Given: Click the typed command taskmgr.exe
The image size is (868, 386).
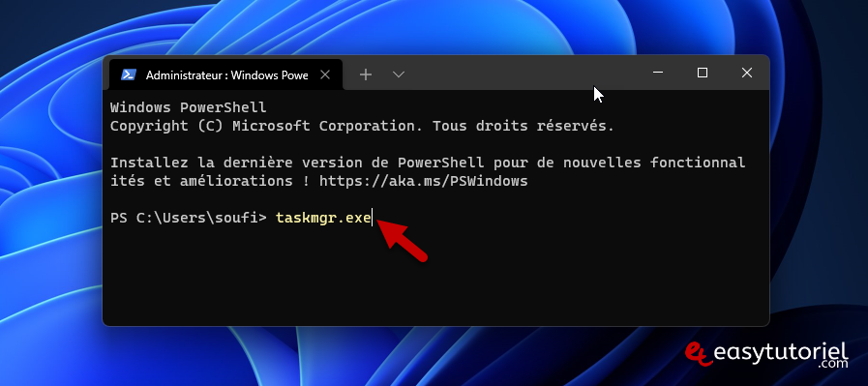Looking at the screenshot, I should (x=323, y=218).
